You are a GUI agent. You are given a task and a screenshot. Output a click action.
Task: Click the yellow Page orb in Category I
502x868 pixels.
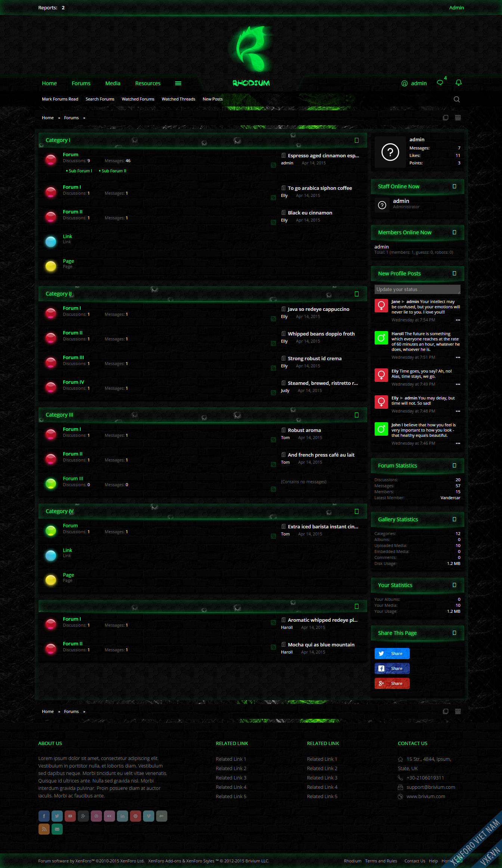[51, 266]
